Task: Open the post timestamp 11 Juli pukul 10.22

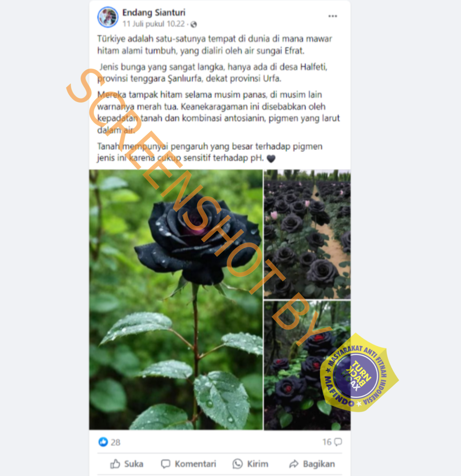Action: pos(154,24)
